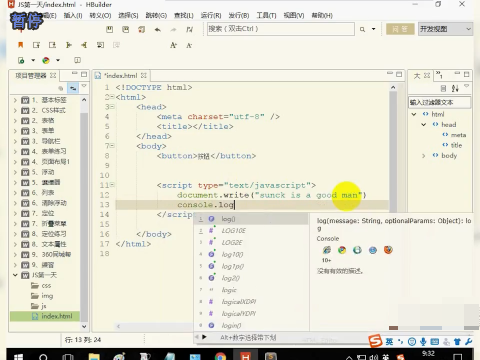Open the 帮助(H) menu
This screenshot has width=480, height=360.
(322, 15)
